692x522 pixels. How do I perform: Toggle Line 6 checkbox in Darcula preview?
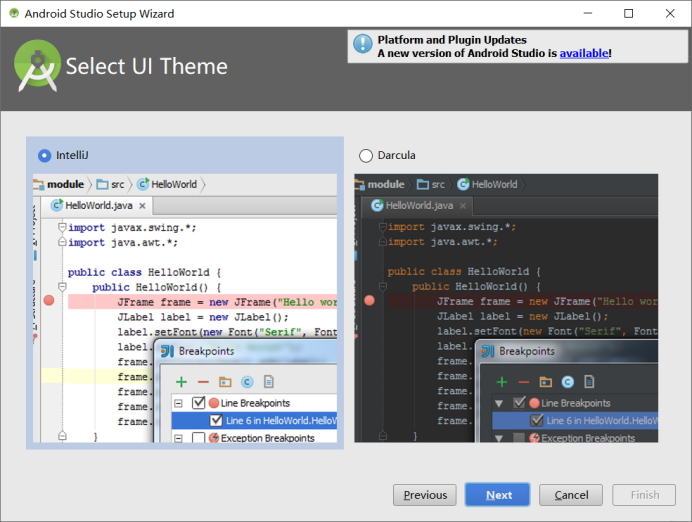pos(537,420)
